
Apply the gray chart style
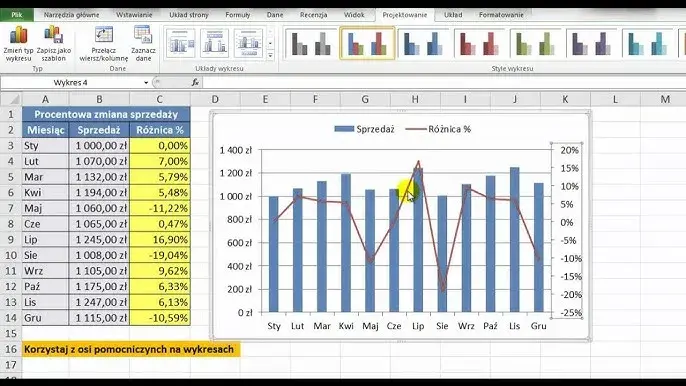click(x=311, y=43)
